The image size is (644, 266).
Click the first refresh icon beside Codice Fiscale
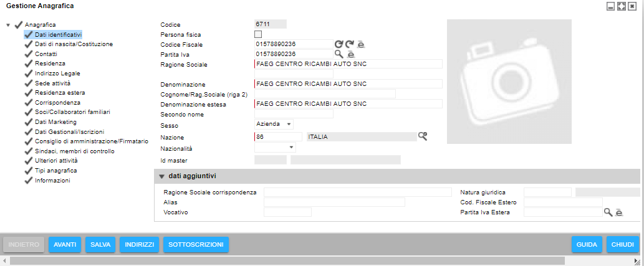(339, 44)
